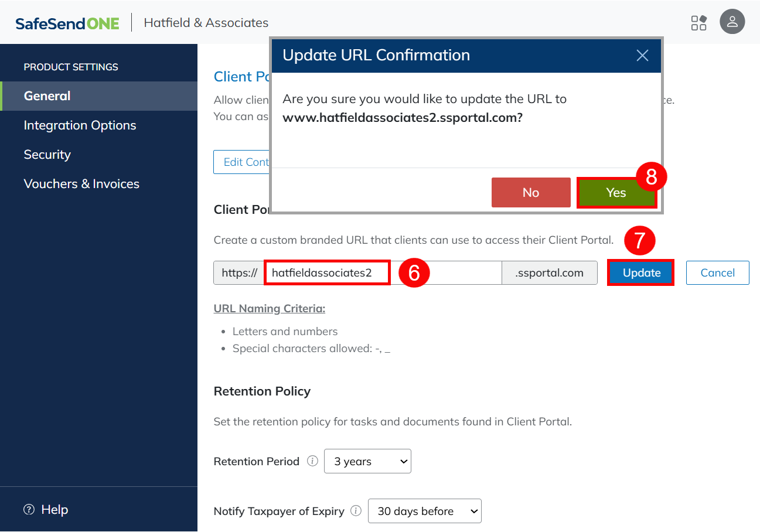The height and width of the screenshot is (532, 760).
Task: Click the SafeSend ONE logo
Action: (x=67, y=23)
